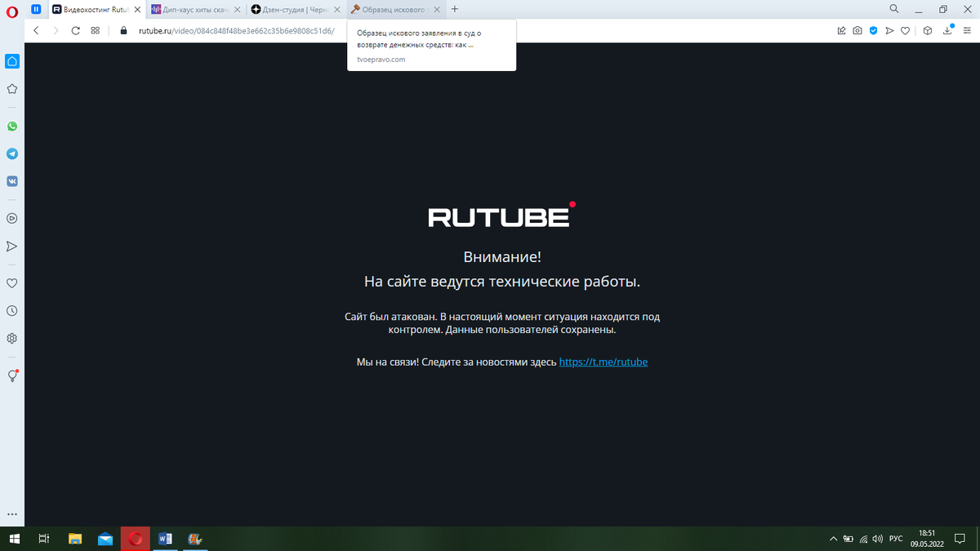Add page to bookmarks heart in toolbar

coord(905,30)
